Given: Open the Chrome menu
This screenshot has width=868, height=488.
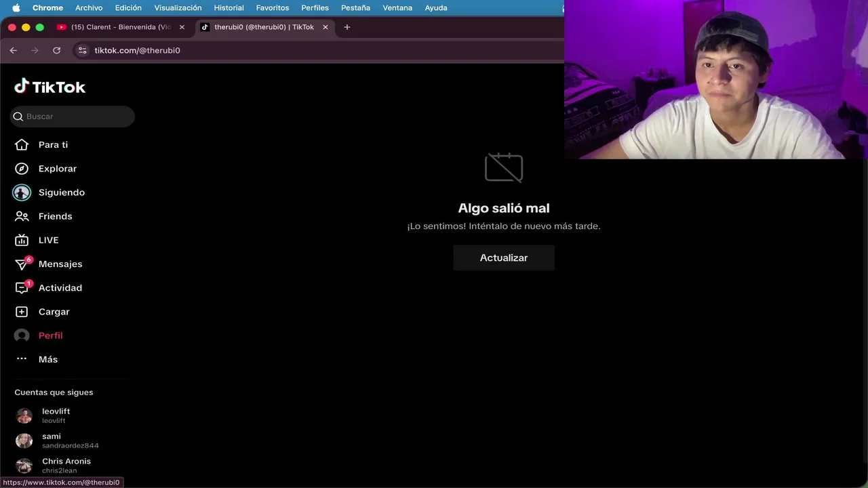Looking at the screenshot, I should click(x=47, y=7).
